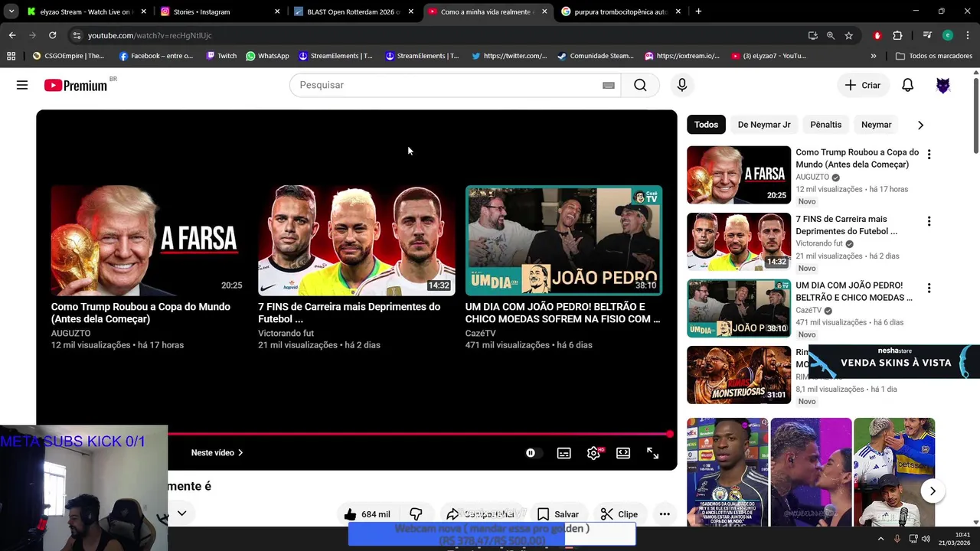
Task: Open the bookmarks apps grid icon
Action: (11, 56)
